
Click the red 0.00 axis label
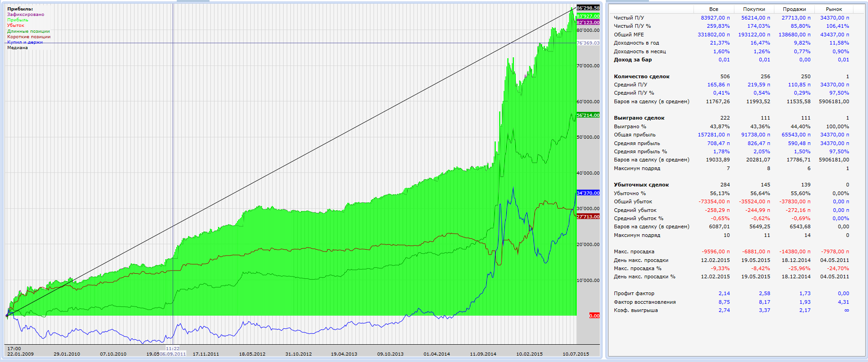click(594, 316)
